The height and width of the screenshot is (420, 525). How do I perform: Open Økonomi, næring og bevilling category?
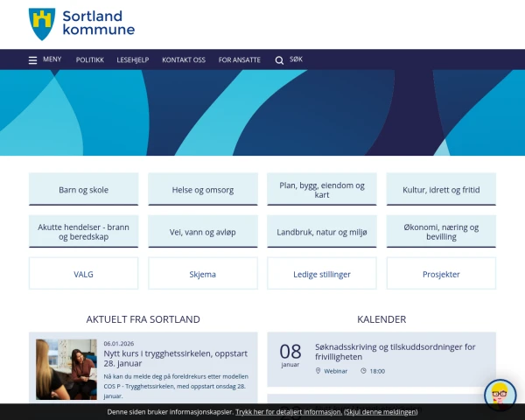[x=441, y=231]
